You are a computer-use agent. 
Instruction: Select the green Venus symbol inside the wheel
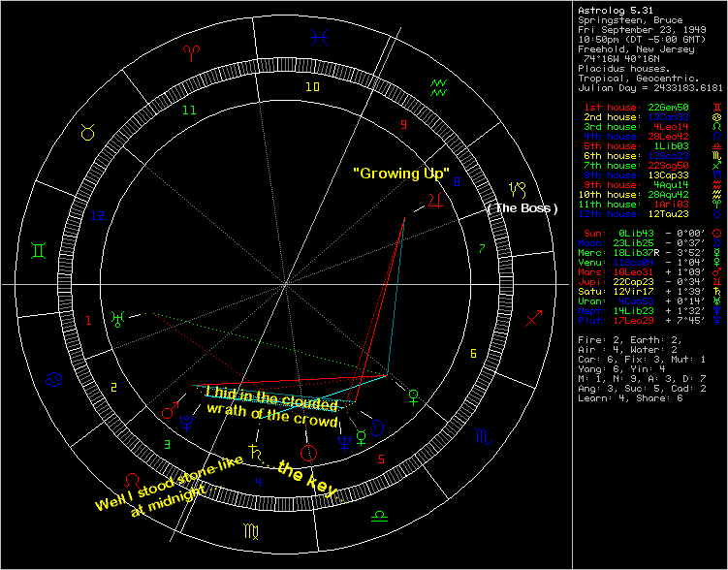coord(413,397)
